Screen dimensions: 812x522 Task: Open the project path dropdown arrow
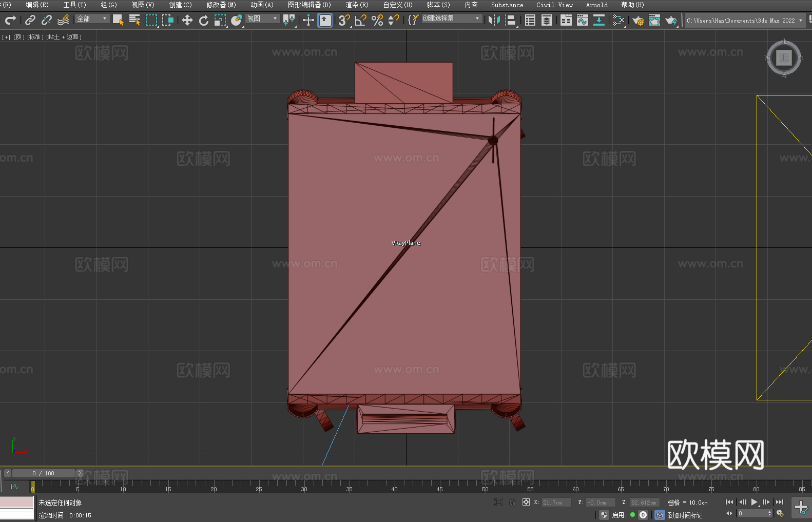pyautogui.click(x=801, y=21)
